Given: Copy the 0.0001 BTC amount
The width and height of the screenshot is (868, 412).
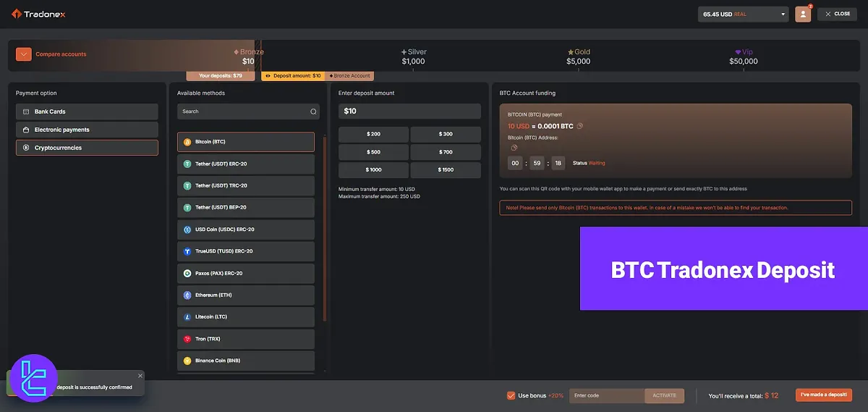Looking at the screenshot, I should tap(579, 126).
